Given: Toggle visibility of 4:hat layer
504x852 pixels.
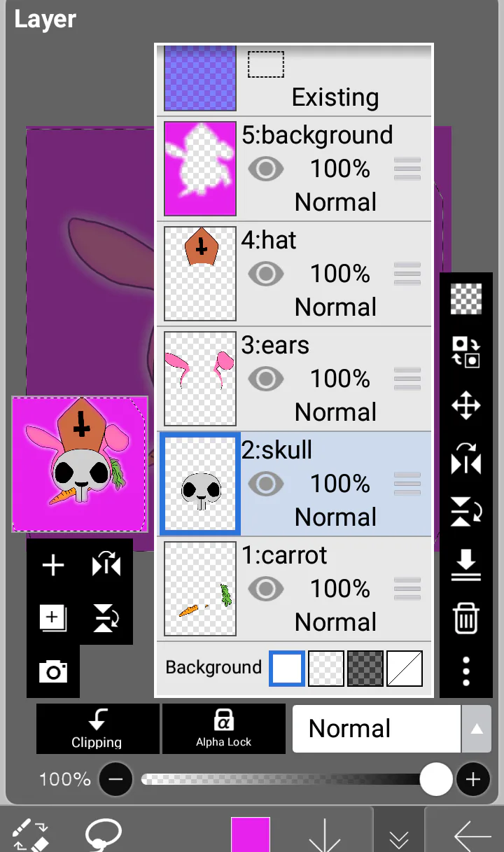Looking at the screenshot, I should pyautogui.click(x=265, y=274).
